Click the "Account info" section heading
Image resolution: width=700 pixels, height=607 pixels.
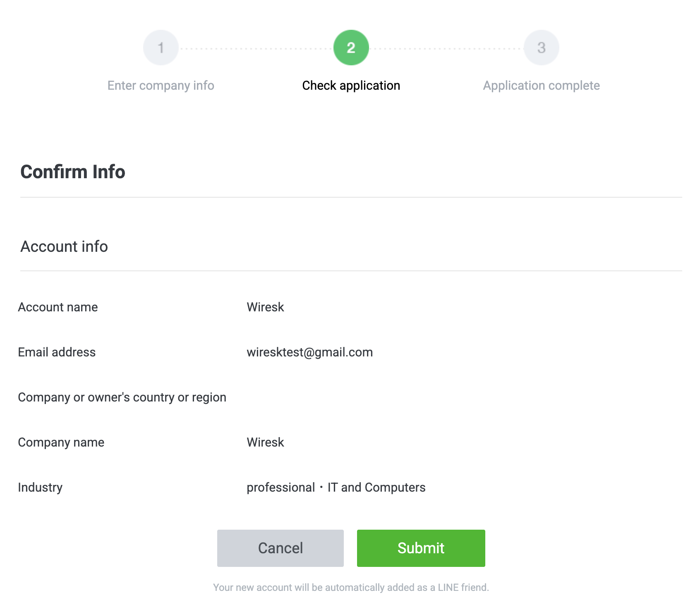[64, 246]
